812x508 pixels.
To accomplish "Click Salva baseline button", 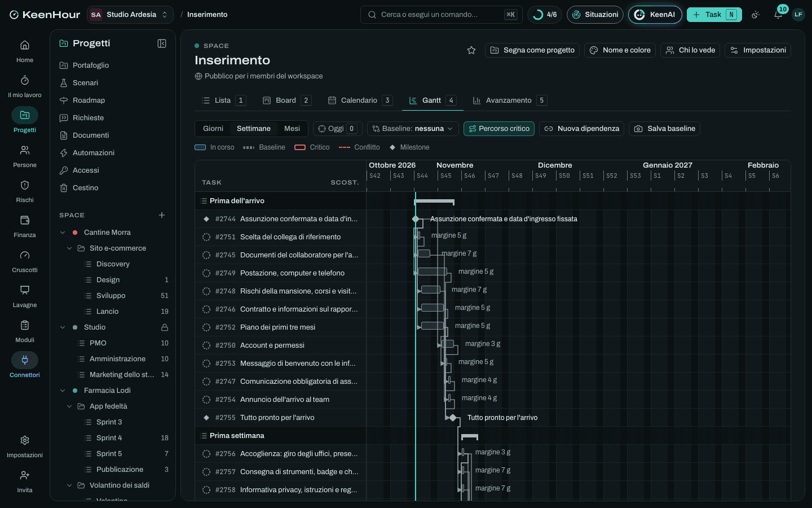I will point(664,129).
